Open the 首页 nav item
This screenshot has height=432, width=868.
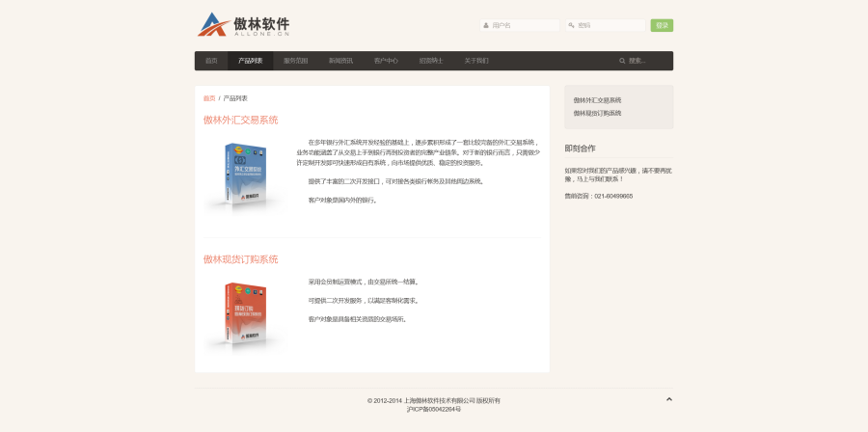point(211,61)
